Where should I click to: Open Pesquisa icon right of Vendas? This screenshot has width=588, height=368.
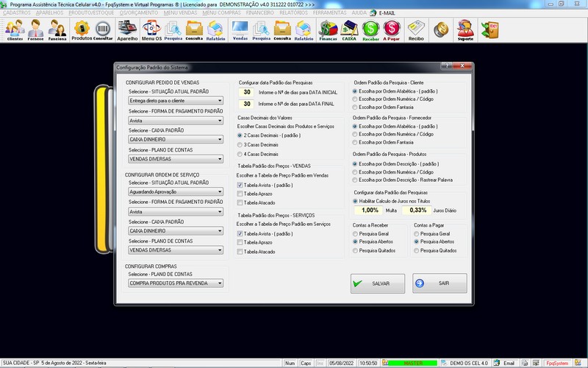[262, 29]
